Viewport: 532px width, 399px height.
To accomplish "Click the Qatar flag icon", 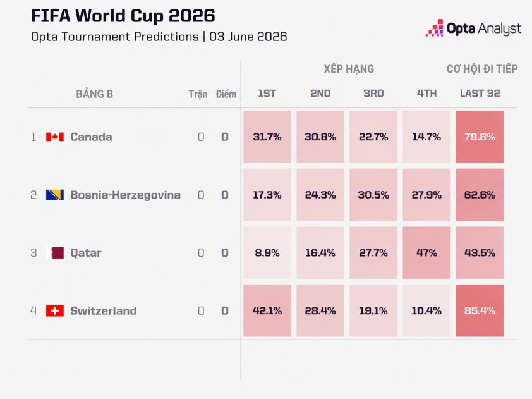I will click(x=55, y=253).
